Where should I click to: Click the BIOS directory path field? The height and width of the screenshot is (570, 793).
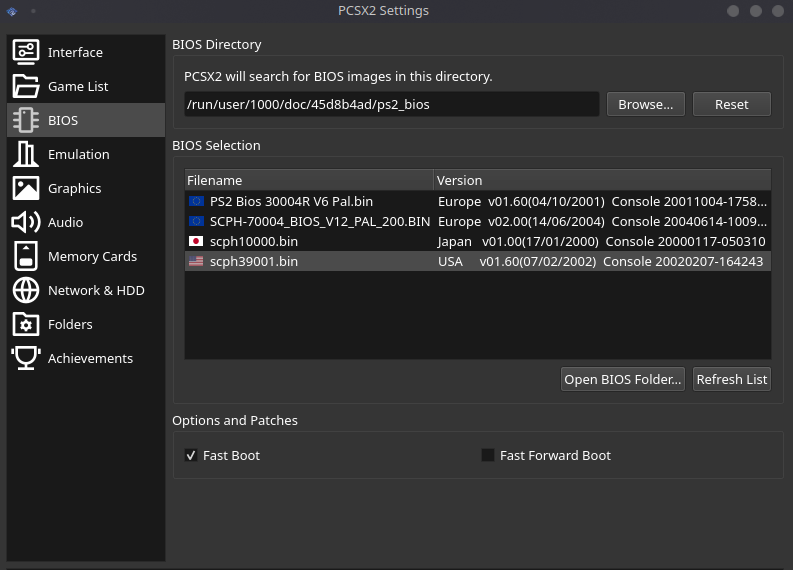tap(391, 104)
